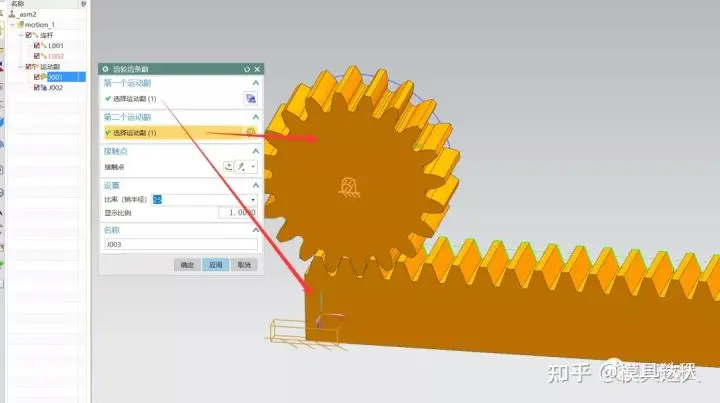Click the 确定 button

click(x=187, y=265)
